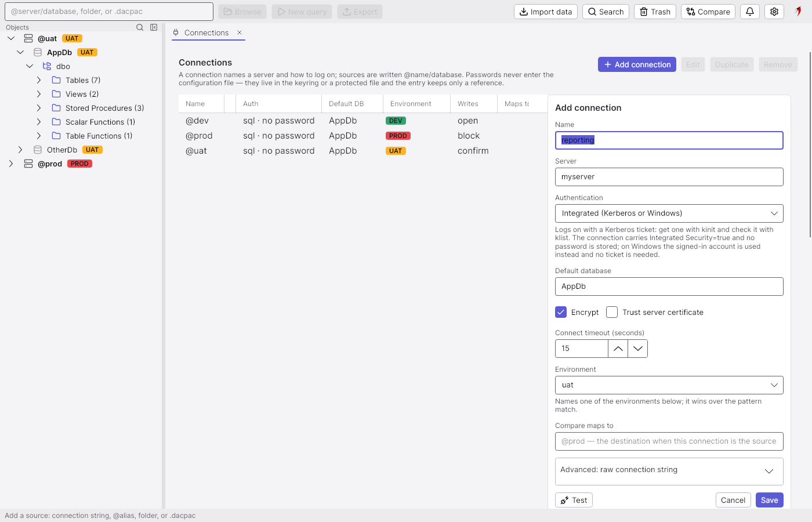Close the Connections tab
The height and width of the screenshot is (522, 812).
tap(240, 32)
